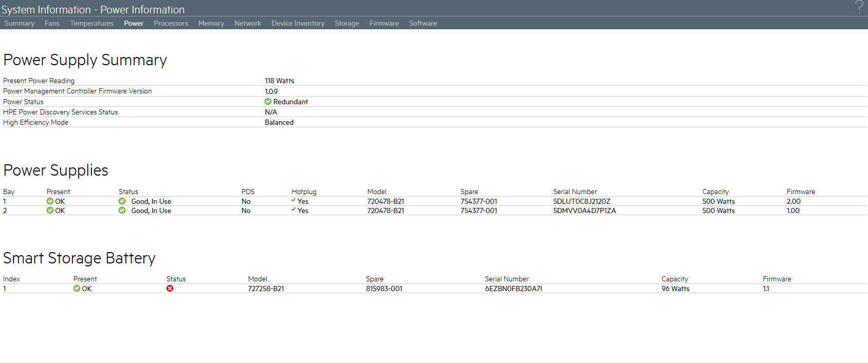Image resolution: width=868 pixels, height=363 pixels.
Task: Go to the Storage tab
Action: (347, 23)
